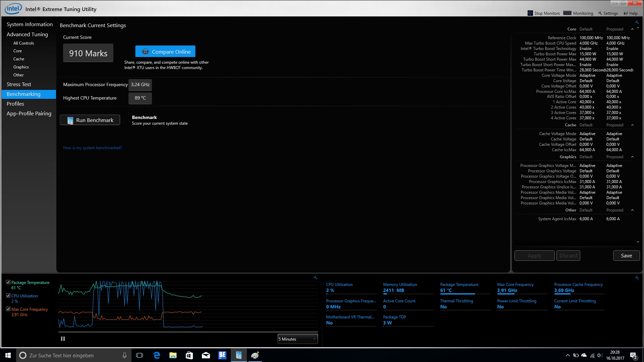
Task: Click wrench icon above monitoring graph
Action: click(315, 278)
